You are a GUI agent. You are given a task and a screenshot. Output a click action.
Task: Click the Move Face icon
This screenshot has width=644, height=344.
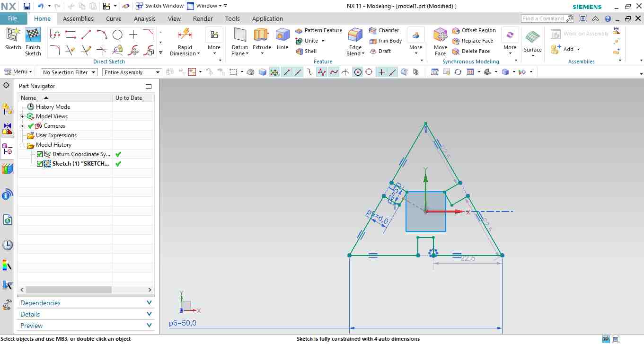[441, 35]
